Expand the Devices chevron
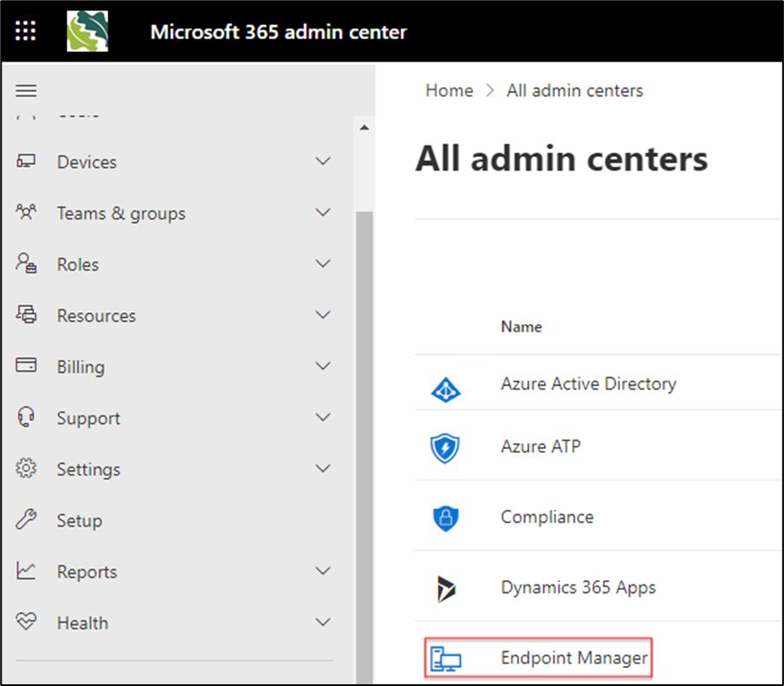Viewport: 784px width, 686px height. pos(323,161)
